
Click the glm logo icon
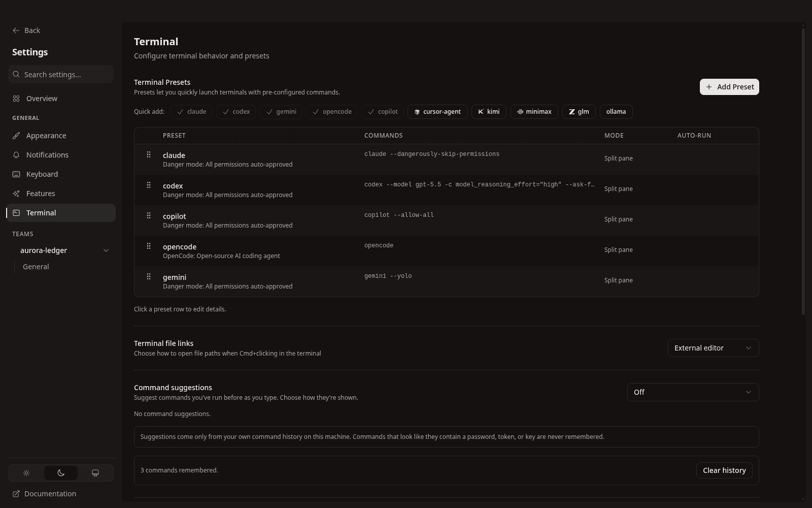[x=572, y=112]
